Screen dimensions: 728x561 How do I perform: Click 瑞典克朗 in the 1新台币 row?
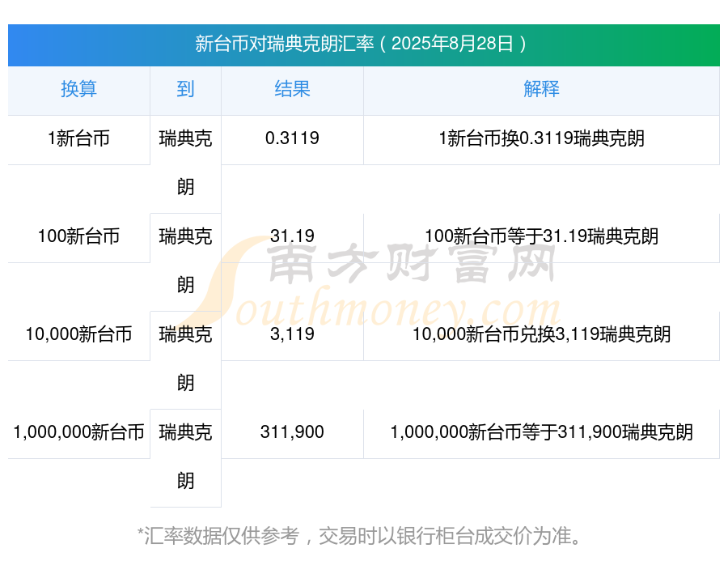point(185,164)
